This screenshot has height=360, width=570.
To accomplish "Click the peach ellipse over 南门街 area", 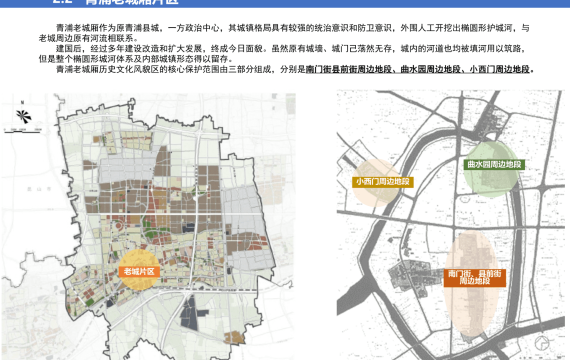I will pyautogui.click(x=472, y=284).
